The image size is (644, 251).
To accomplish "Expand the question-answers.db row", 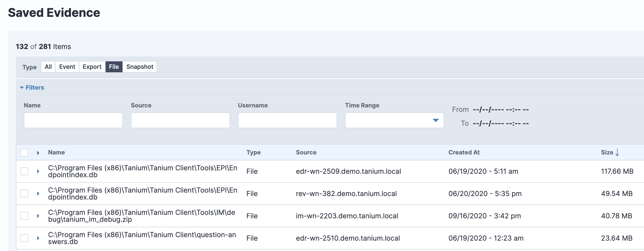I will click(38, 238).
